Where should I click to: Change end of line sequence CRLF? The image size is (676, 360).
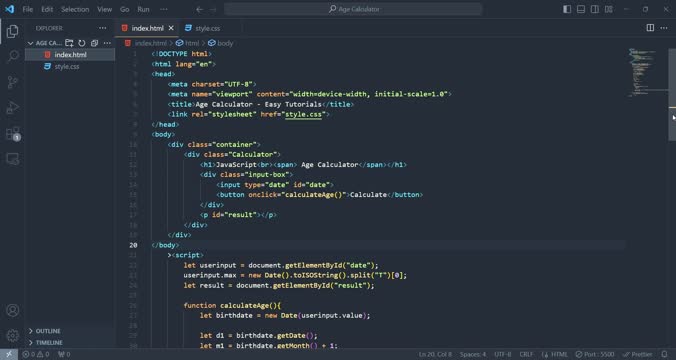[x=526, y=354]
